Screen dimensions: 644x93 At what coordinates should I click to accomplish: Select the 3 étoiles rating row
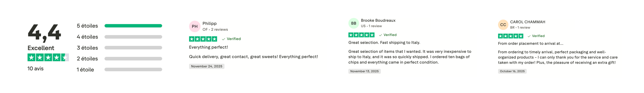click(119, 48)
